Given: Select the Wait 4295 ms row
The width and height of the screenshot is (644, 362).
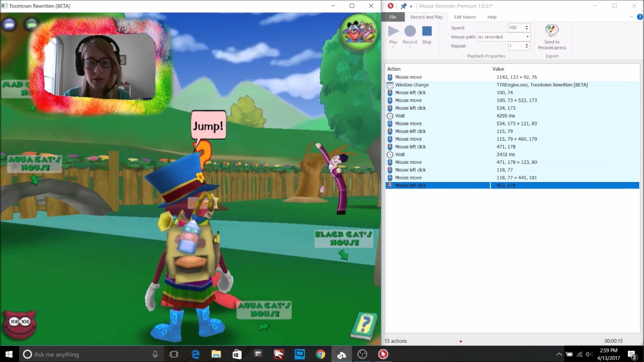Looking at the screenshot, I should (512, 116).
